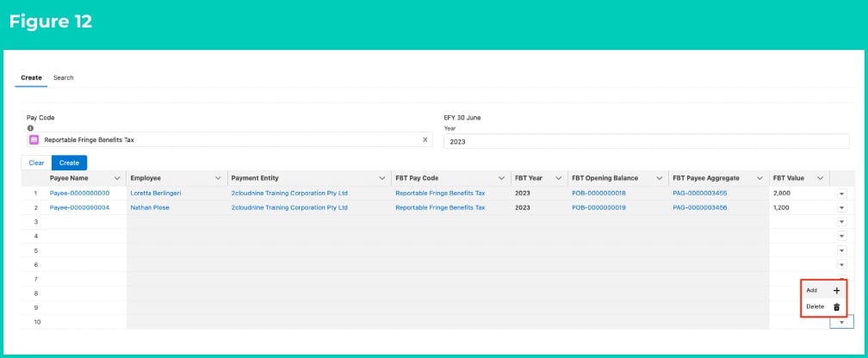Open link PAG-0000003455
The height and width of the screenshot is (358, 868).
click(700, 193)
